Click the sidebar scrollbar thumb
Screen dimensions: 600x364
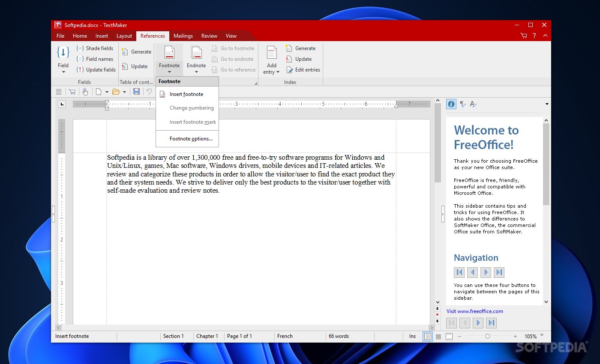[546, 164]
